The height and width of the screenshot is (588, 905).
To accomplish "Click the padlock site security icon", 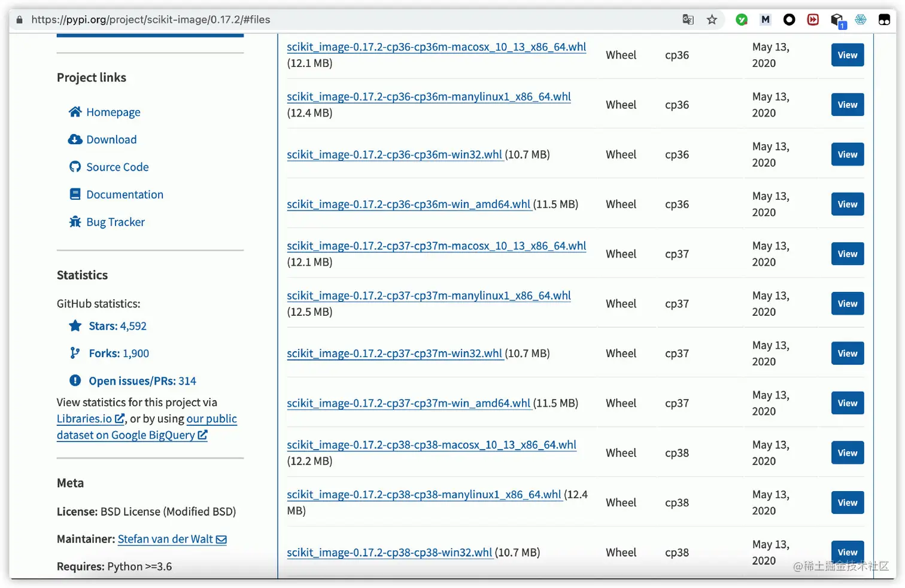I will [x=19, y=20].
